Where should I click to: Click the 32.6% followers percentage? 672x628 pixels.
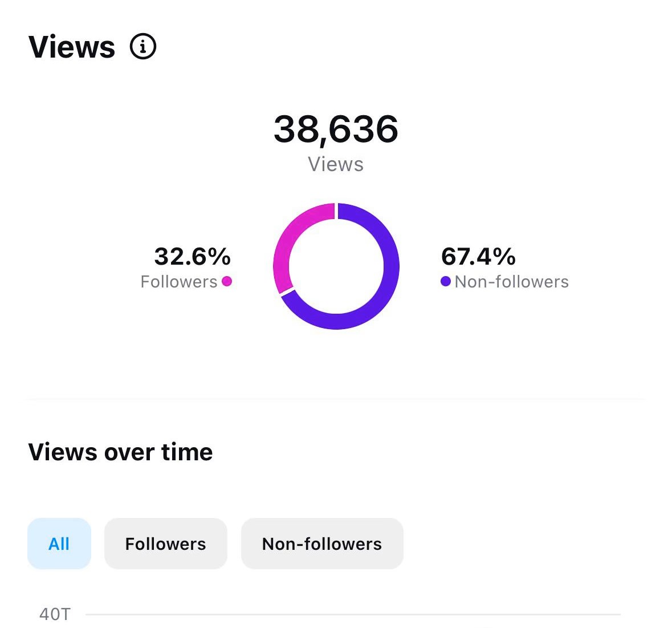tap(192, 257)
